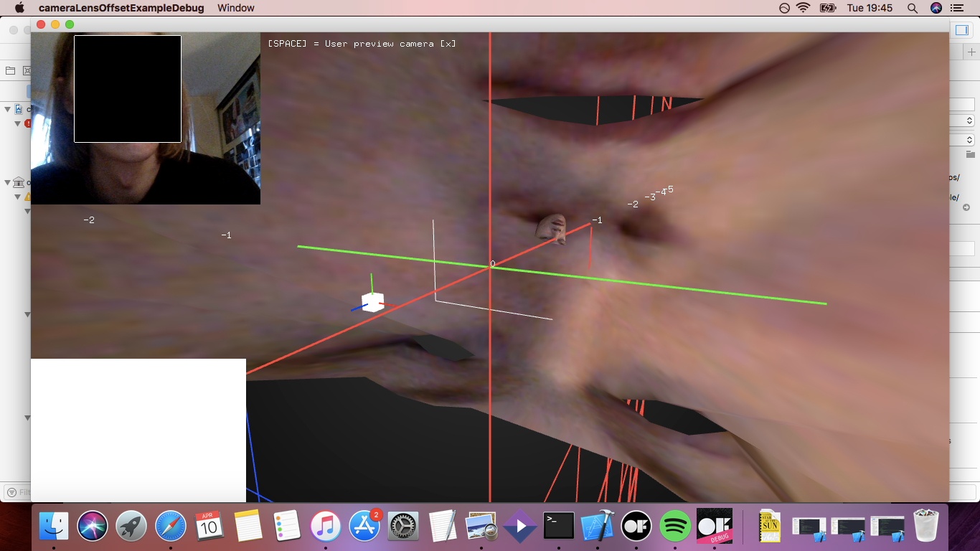Open Reminders app in the Dock
Screen dimensions: 980x551
(x=287, y=527)
